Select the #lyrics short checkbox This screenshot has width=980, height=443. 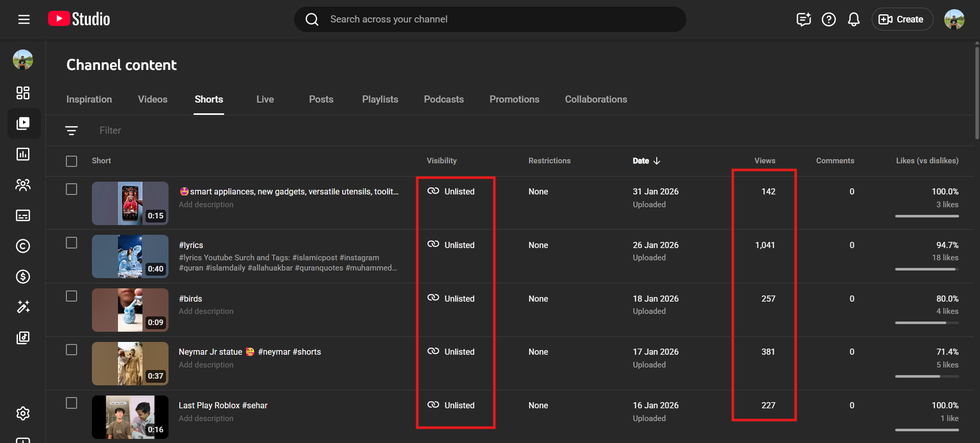[71, 243]
